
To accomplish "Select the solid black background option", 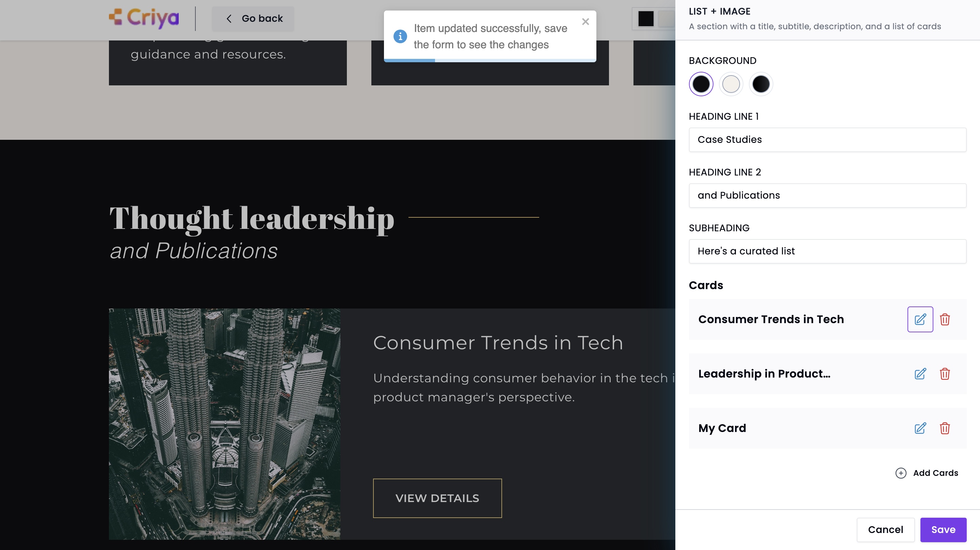I will (x=701, y=84).
